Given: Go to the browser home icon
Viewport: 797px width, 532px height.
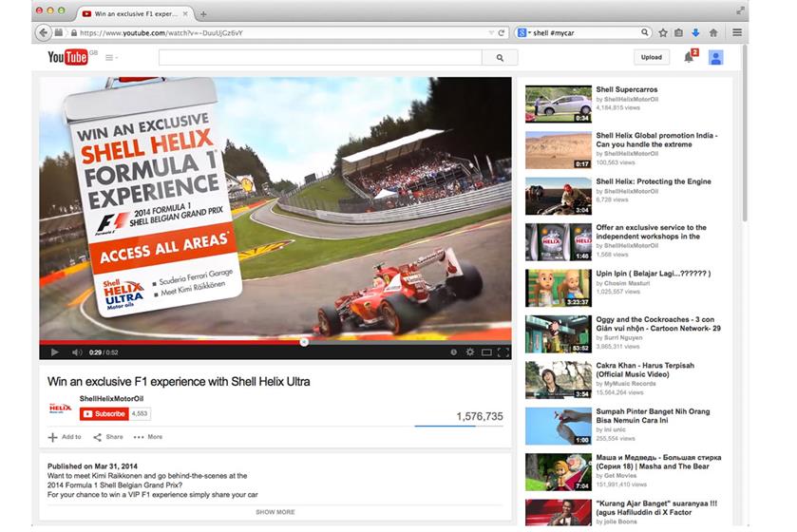Looking at the screenshot, I should (713, 32).
